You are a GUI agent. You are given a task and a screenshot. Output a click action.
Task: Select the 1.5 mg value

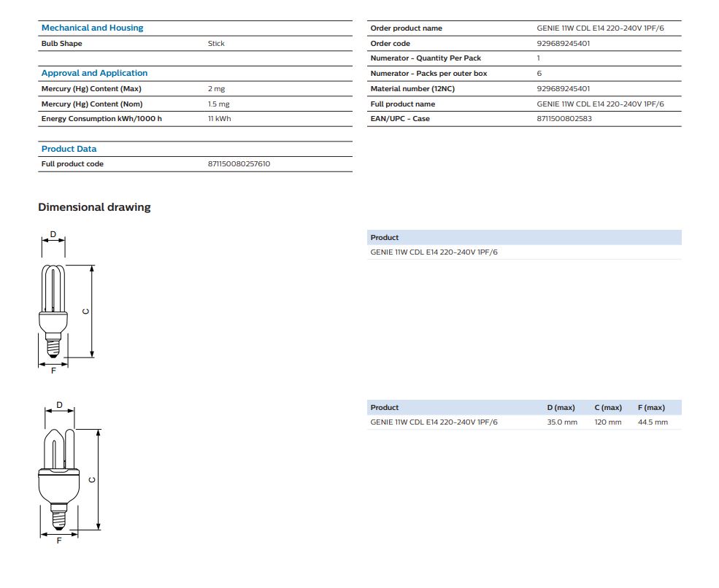219,104
